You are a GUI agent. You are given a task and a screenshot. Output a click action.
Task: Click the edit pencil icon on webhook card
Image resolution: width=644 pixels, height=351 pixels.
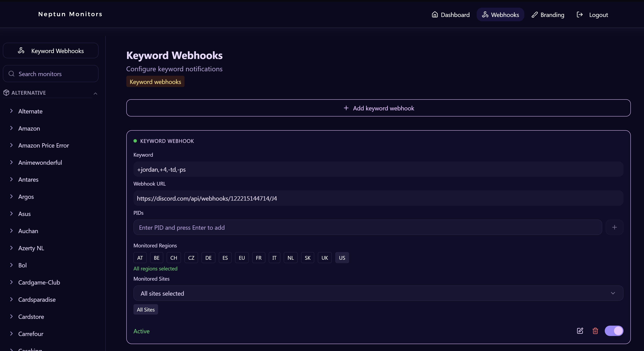tap(580, 331)
